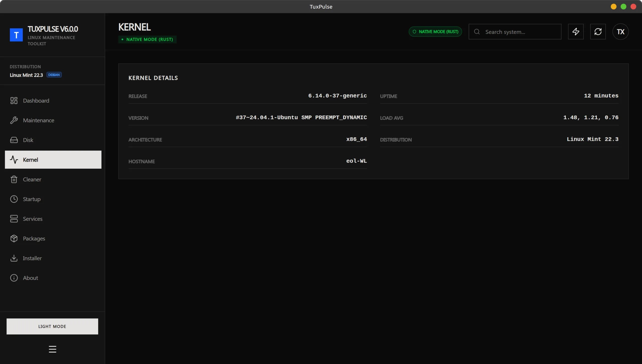
Task: Click the blue T application logo
Action: [x=16, y=35]
